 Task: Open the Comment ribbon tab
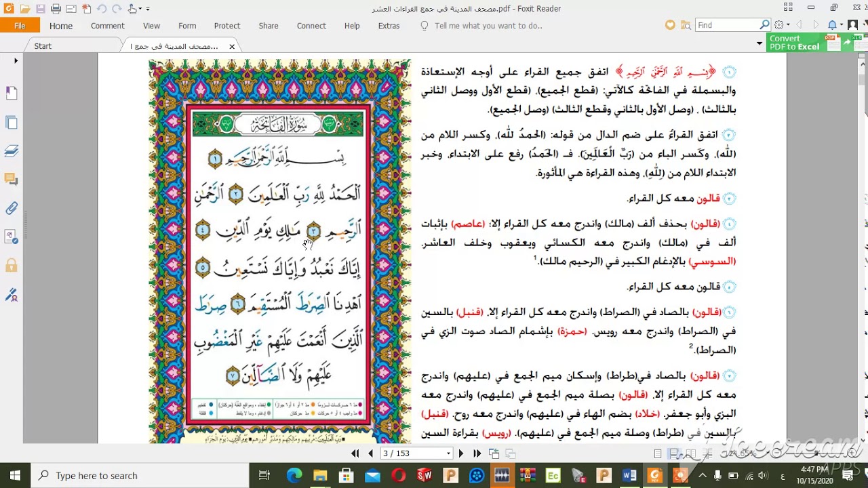click(x=107, y=26)
